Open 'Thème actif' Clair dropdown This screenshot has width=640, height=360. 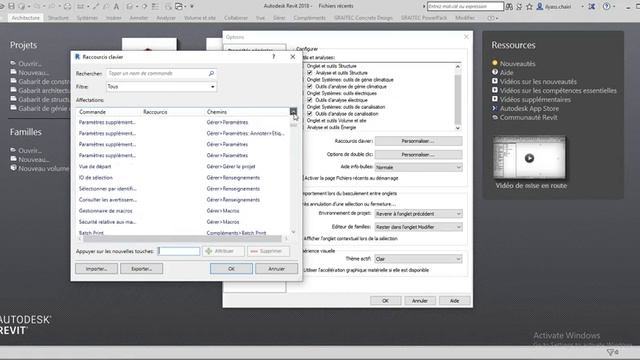(418, 259)
